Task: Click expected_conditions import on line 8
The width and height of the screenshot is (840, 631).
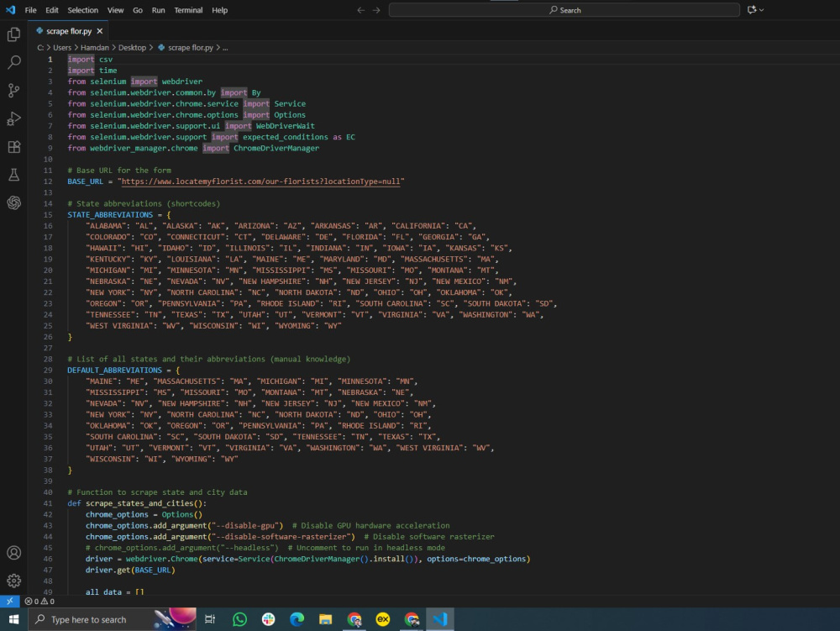Action: click(285, 137)
